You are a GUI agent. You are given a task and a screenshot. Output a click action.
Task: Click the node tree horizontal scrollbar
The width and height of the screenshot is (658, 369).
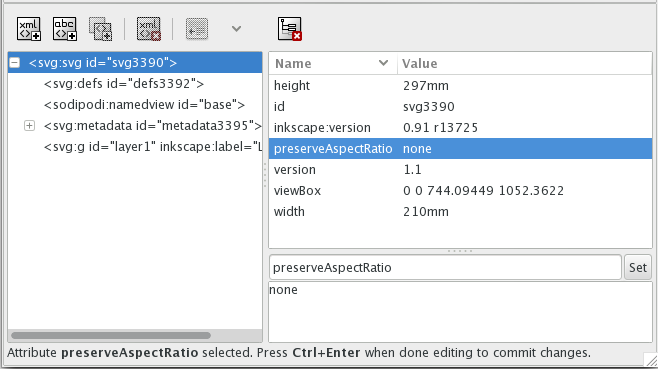(111, 335)
